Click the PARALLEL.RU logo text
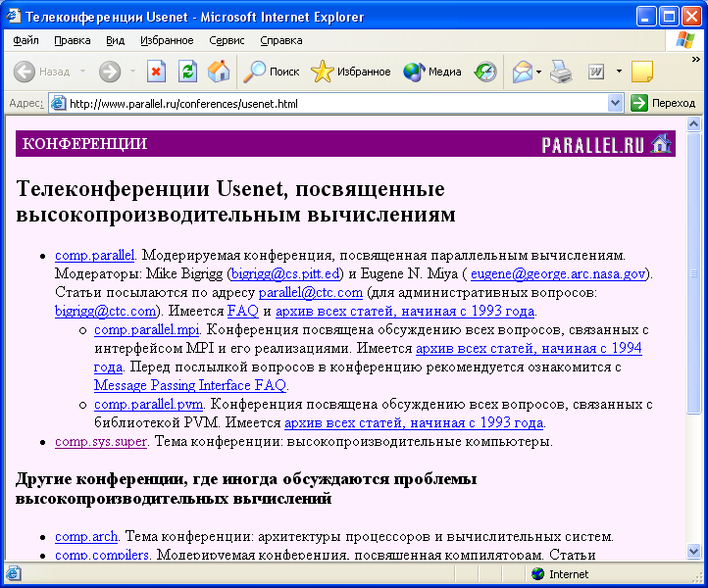The width and height of the screenshot is (708, 588). pyautogui.click(x=592, y=145)
